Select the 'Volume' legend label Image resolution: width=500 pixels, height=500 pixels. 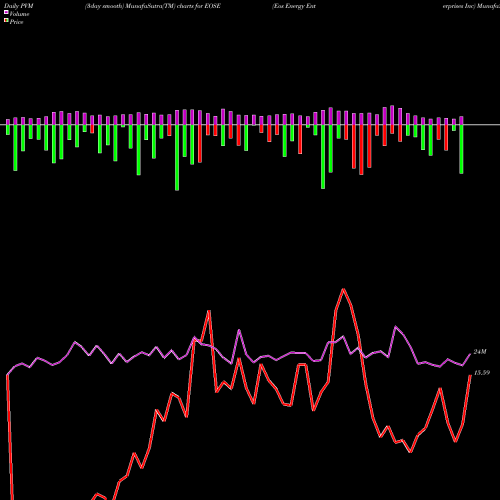19,14
